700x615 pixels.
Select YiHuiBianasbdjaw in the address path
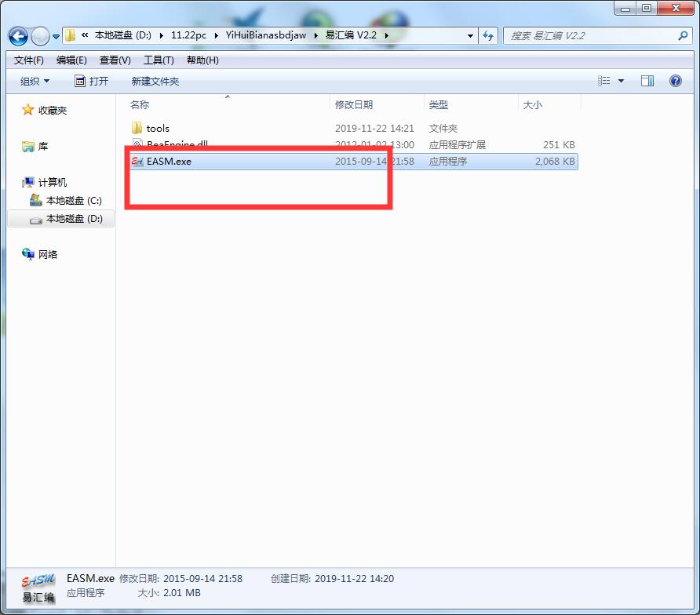tap(266, 35)
